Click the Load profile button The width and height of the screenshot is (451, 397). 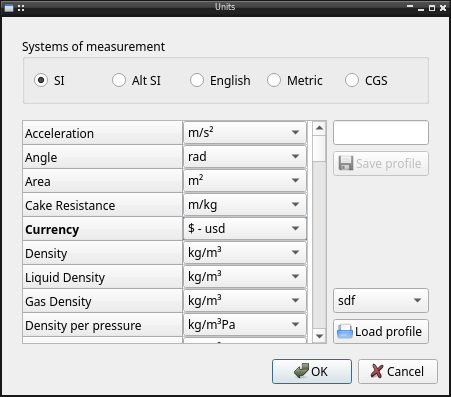pos(381,332)
